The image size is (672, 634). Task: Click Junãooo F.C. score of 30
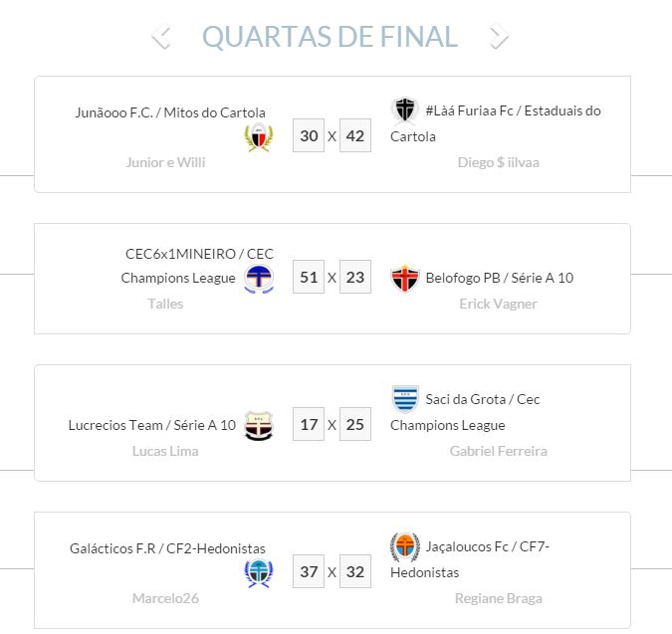coord(309,135)
